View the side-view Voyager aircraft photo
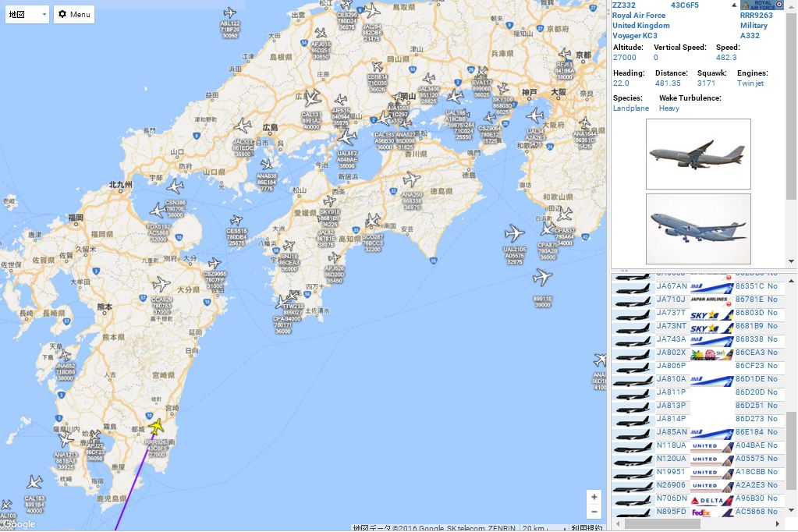798x532 pixels. (x=698, y=154)
